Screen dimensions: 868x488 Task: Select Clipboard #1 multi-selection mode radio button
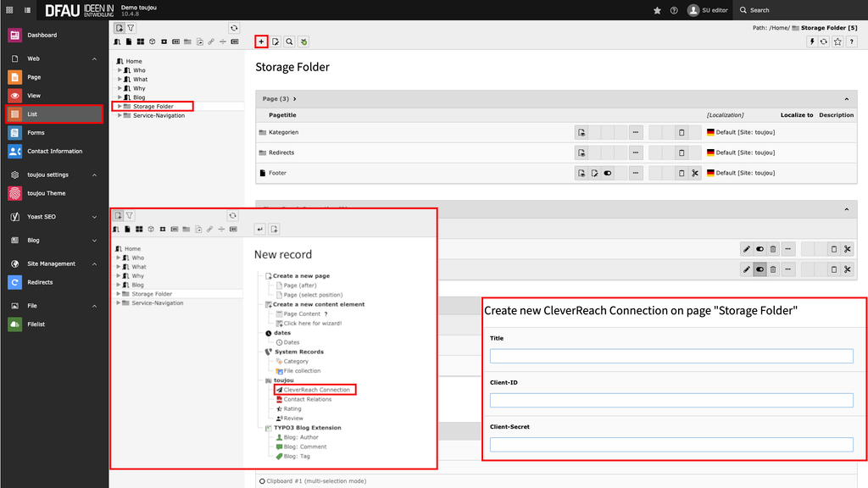pyautogui.click(x=262, y=481)
